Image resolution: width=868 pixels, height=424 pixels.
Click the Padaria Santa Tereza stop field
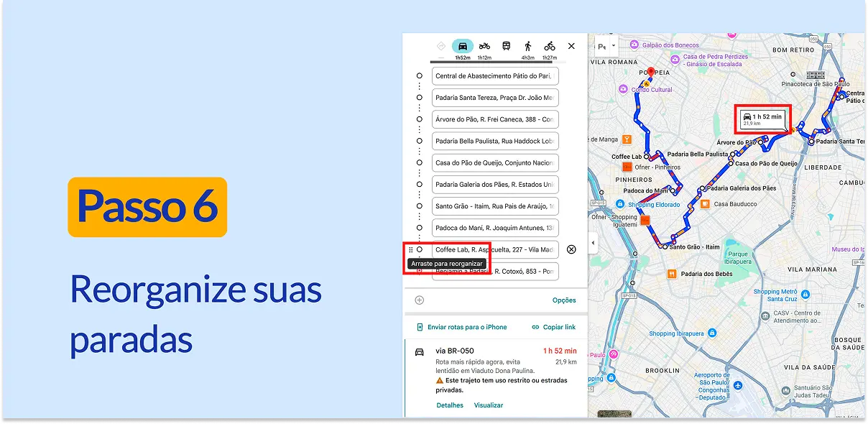pos(494,98)
